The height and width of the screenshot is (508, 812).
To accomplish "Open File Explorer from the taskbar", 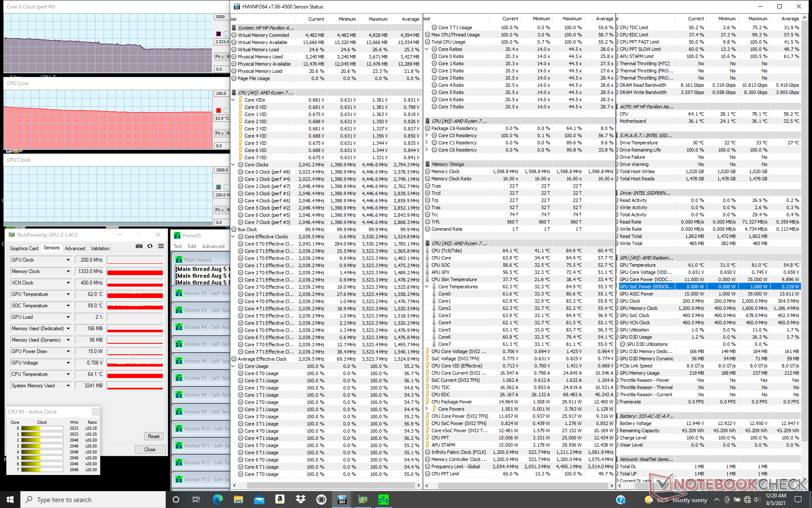I will (238, 500).
